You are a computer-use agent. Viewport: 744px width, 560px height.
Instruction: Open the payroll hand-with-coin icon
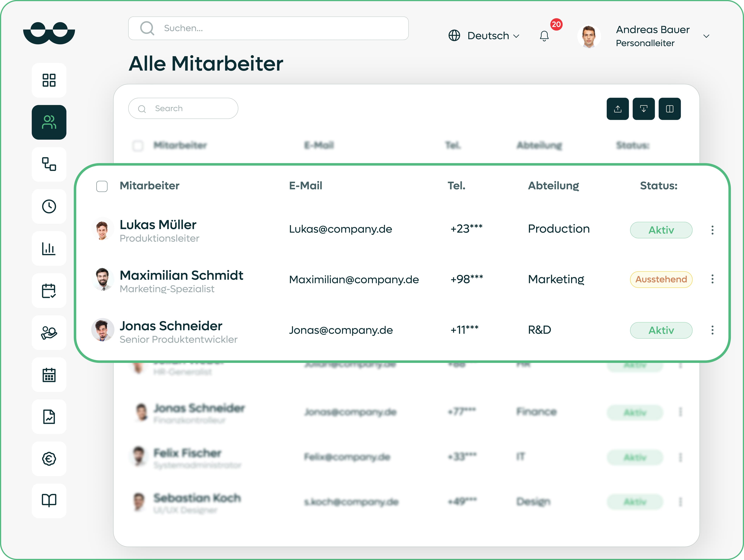tap(49, 333)
